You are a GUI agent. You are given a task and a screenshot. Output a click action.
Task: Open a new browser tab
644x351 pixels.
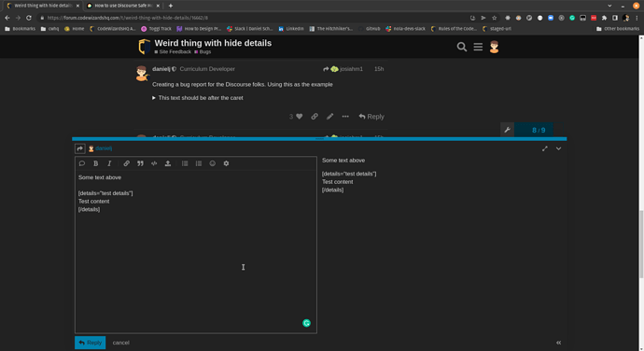tap(171, 6)
